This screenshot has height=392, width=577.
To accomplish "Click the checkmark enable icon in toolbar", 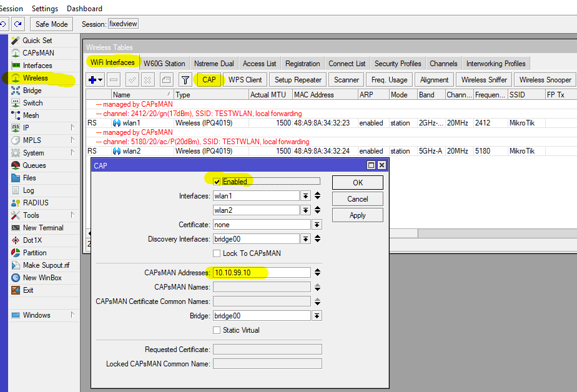I will click(132, 80).
